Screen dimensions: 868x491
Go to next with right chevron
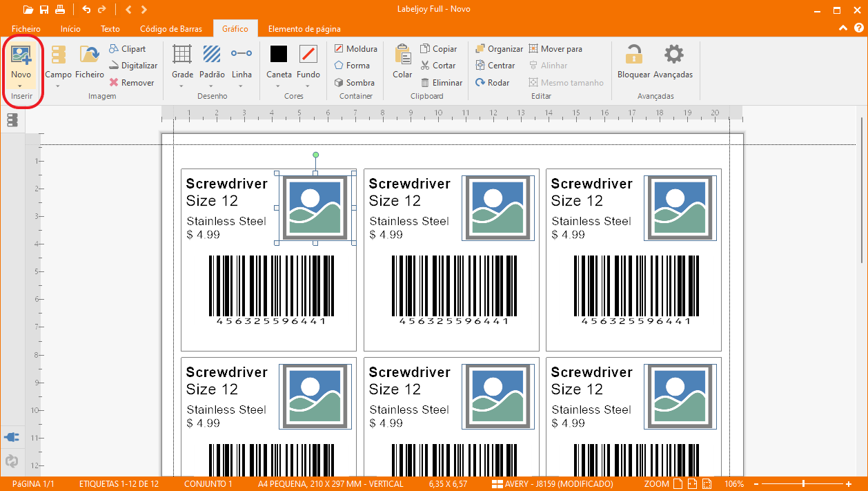[144, 10]
